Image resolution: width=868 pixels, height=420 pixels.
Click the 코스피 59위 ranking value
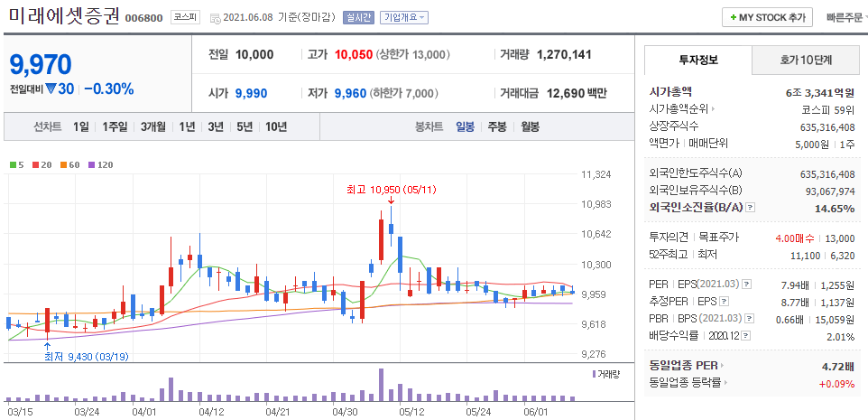[x=830, y=109]
